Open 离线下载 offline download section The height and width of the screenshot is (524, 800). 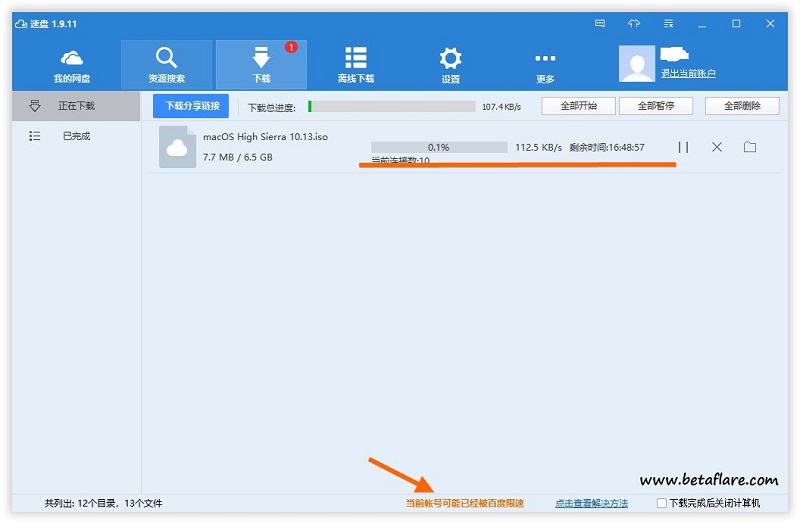pyautogui.click(x=355, y=64)
